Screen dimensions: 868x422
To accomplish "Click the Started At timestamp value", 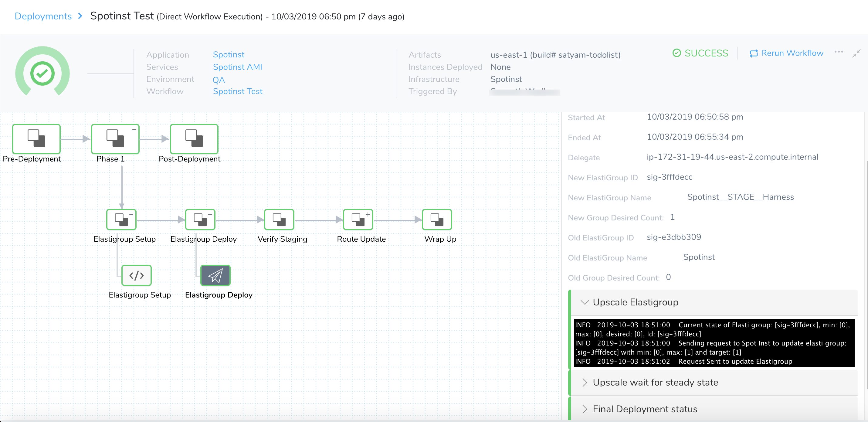I will 695,117.
